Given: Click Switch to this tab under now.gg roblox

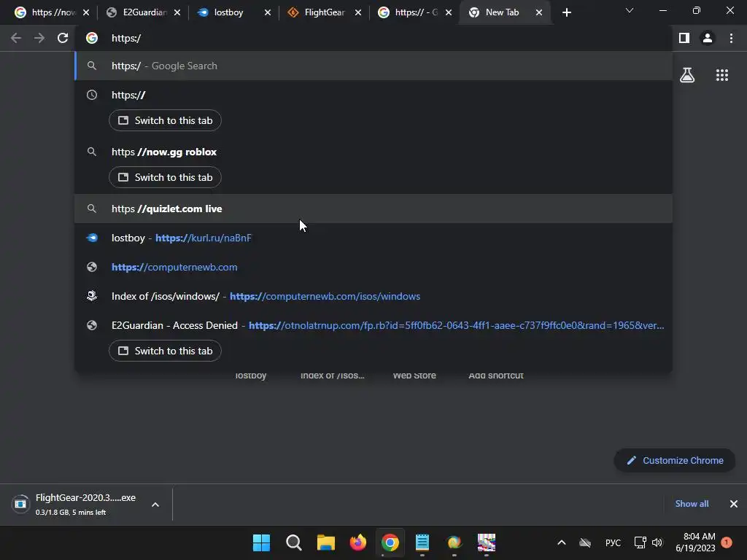Looking at the screenshot, I should (x=165, y=177).
